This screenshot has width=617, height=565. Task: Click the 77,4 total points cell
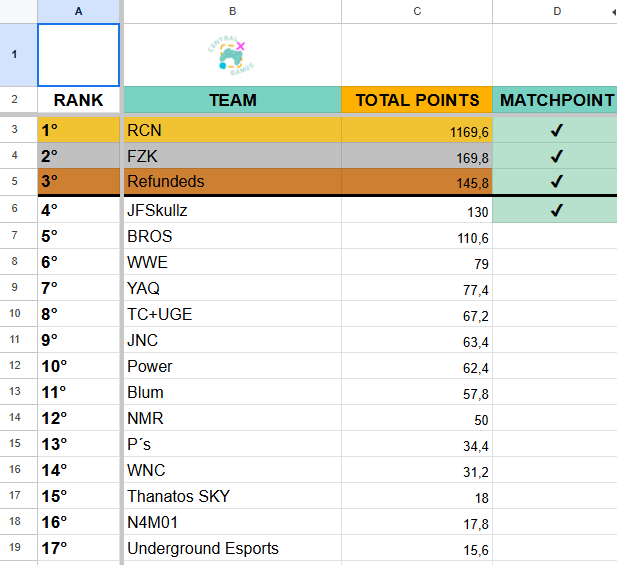417,288
